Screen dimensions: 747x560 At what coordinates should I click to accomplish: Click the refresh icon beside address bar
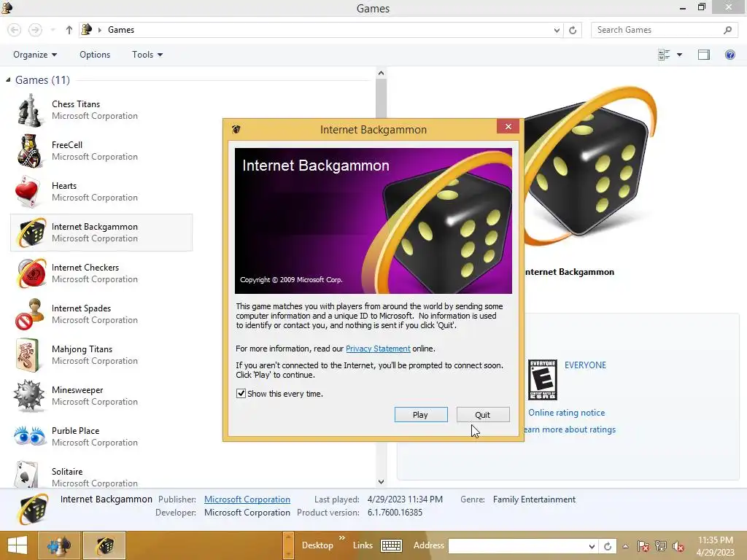click(x=573, y=30)
